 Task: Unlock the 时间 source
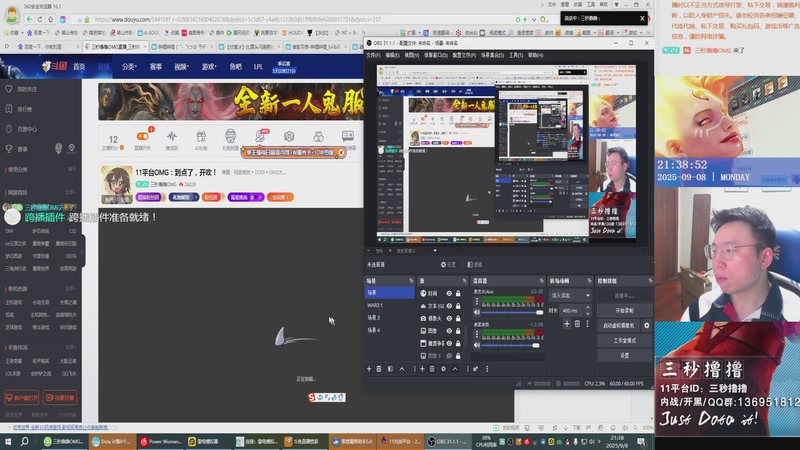coord(458,293)
